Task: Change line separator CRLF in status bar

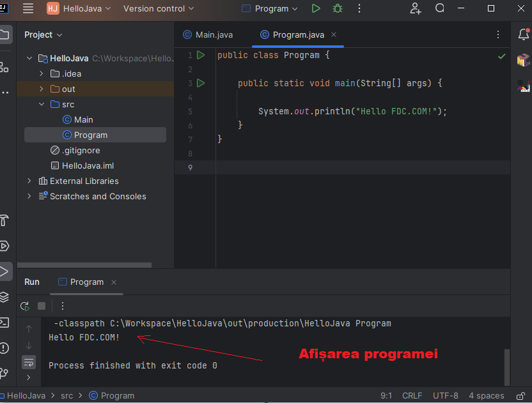Action: 412,395
